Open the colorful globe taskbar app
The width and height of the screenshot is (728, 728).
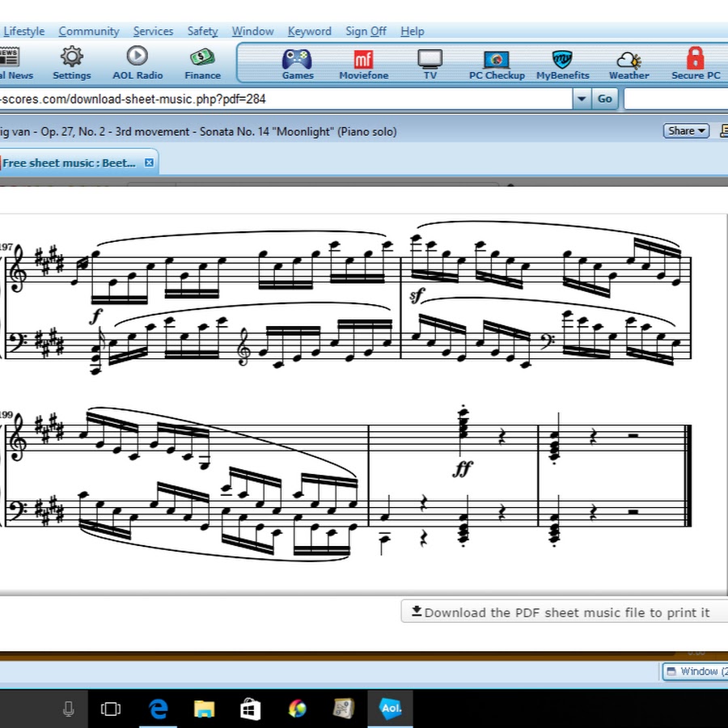(297, 709)
